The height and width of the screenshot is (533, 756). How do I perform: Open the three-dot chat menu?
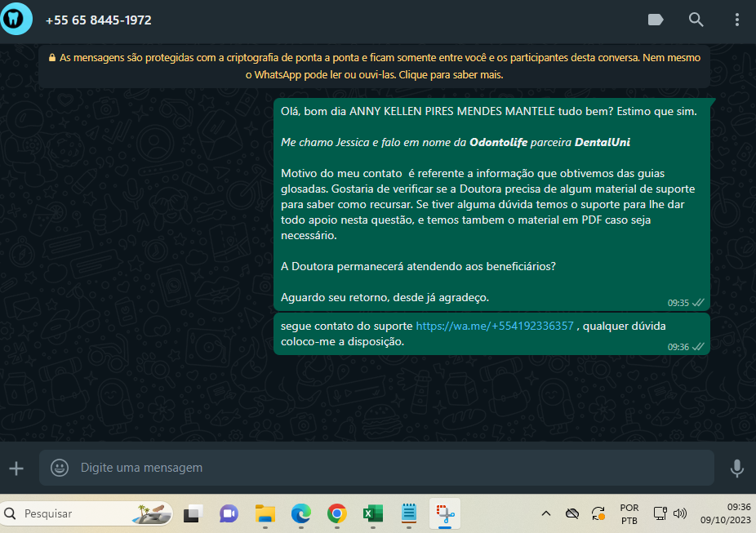pyautogui.click(x=736, y=20)
